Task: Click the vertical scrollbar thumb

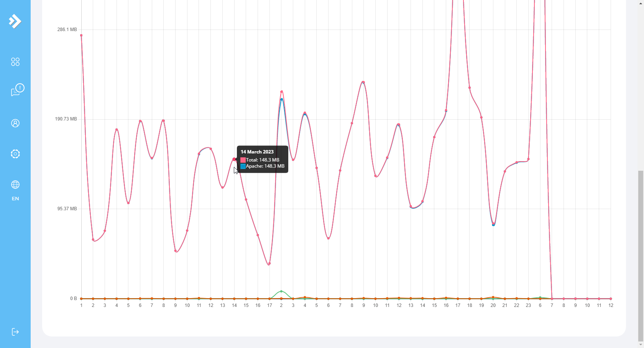Action: pyautogui.click(x=641, y=256)
